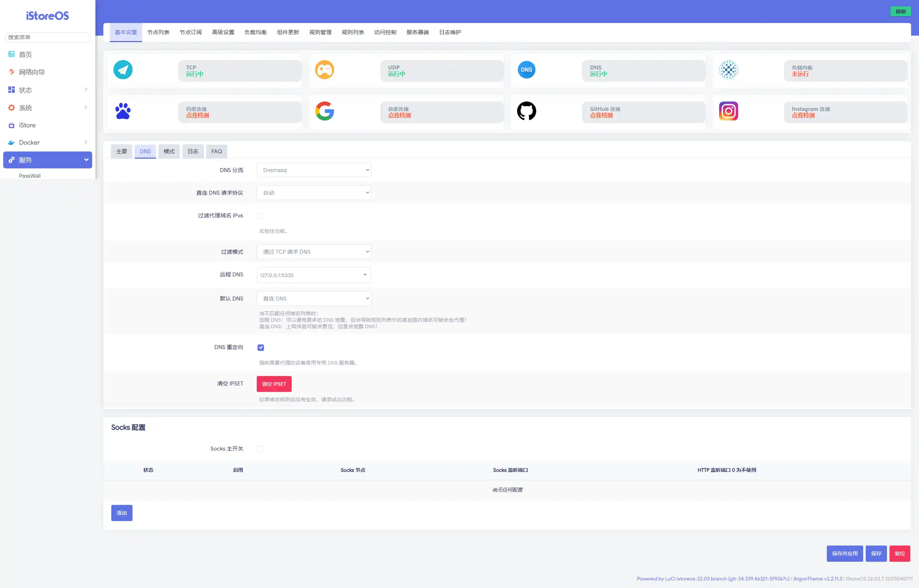Enable the Socks 主开关 checkbox

261,449
